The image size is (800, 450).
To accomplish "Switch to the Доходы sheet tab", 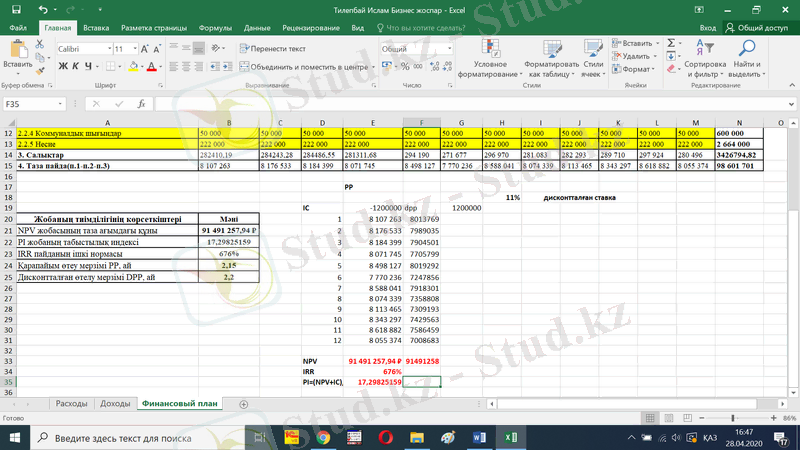I will [x=115, y=403].
